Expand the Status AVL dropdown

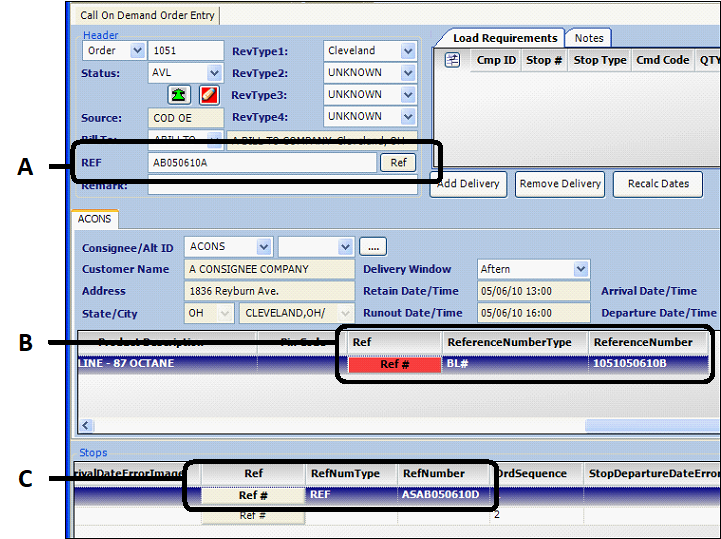point(213,72)
